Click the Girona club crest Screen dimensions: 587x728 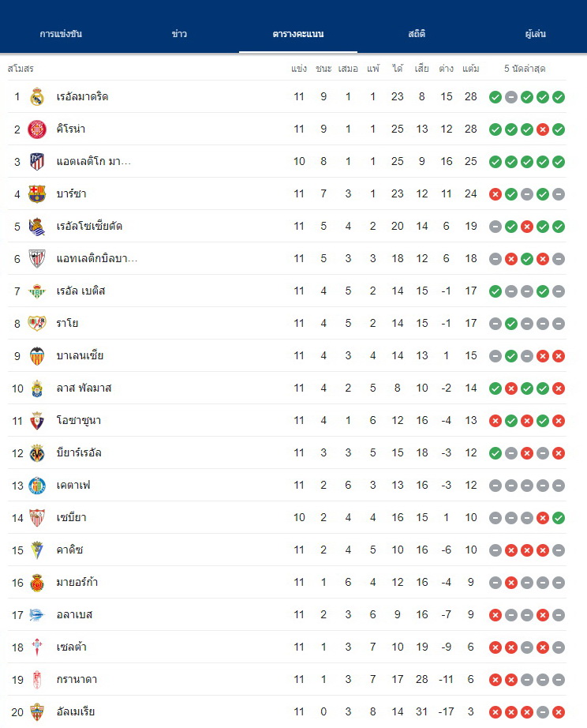tap(37, 129)
